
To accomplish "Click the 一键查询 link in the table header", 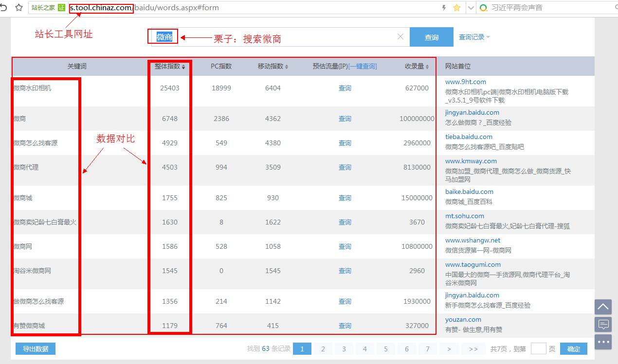I will (x=364, y=66).
